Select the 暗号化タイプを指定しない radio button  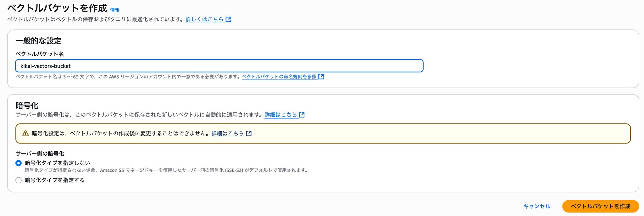(x=19, y=163)
